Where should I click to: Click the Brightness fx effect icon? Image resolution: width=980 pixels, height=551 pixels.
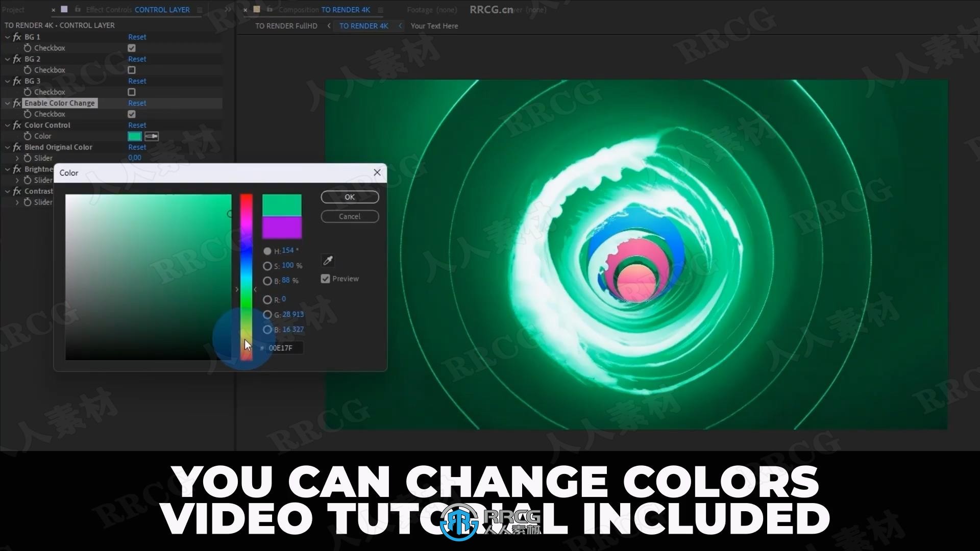coord(16,169)
